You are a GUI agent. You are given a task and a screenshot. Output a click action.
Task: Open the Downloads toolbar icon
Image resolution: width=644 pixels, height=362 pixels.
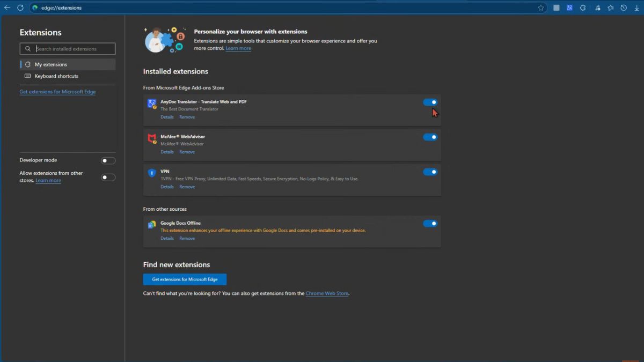[637, 8]
